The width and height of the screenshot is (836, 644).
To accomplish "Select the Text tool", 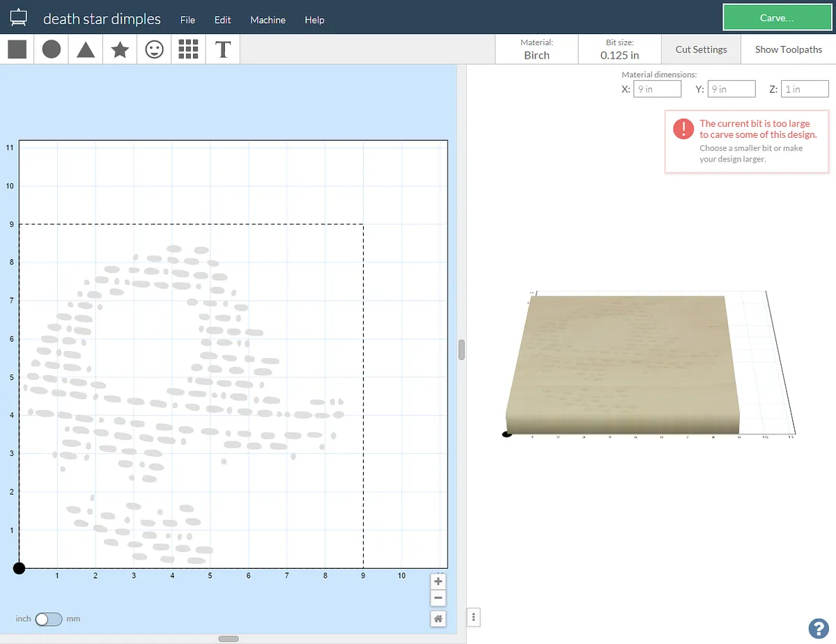I will coord(223,49).
